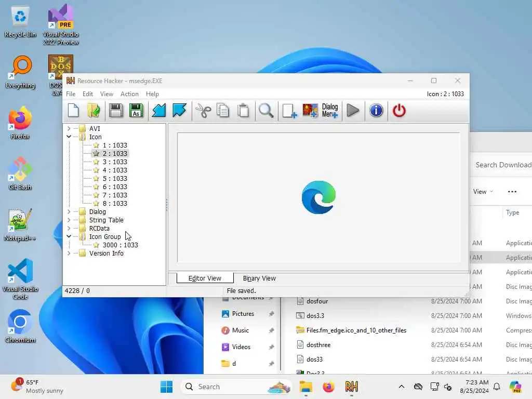Expand the String Table tree node
The height and width of the screenshot is (399, 532).
[x=69, y=220]
